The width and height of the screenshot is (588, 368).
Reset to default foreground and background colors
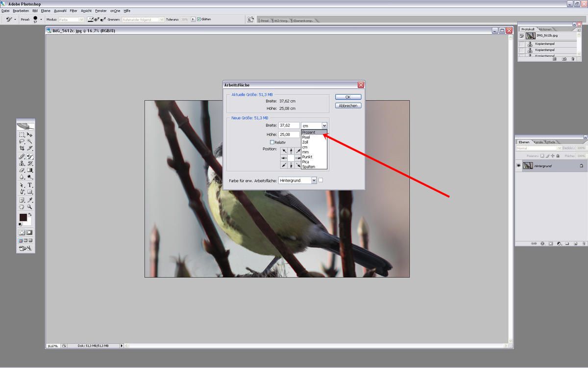point(21,224)
